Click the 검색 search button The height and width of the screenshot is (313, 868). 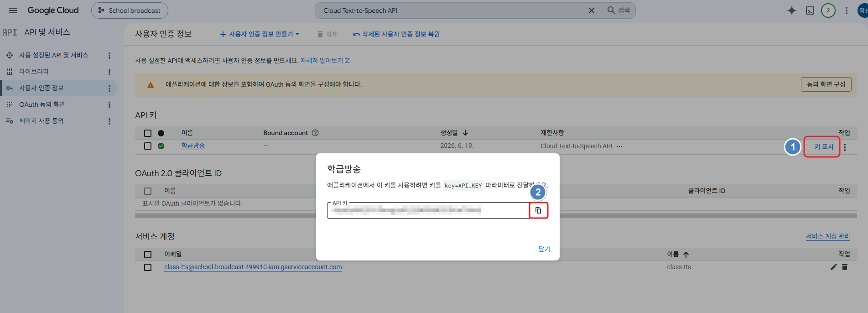point(619,10)
